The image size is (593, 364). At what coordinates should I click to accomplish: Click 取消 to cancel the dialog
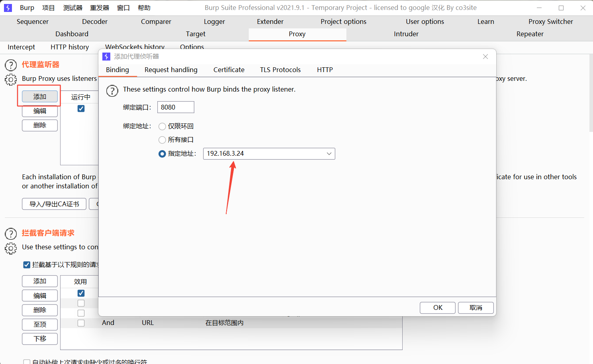(476, 308)
